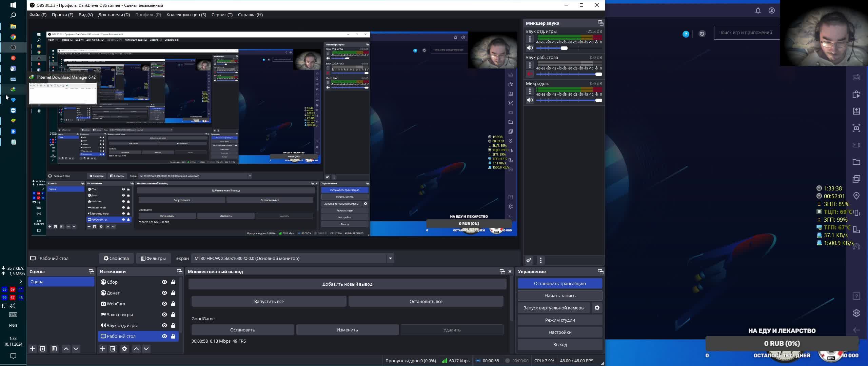Open Коллекция сцен (S) menu

coord(186,15)
